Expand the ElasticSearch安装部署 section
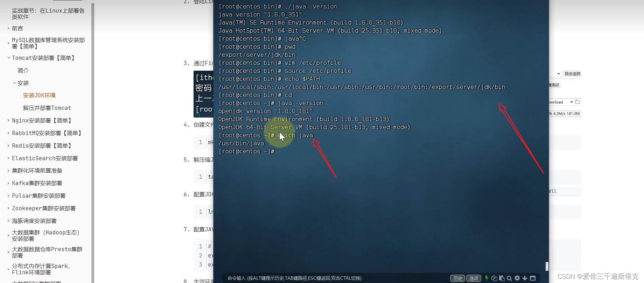 (x=8, y=158)
